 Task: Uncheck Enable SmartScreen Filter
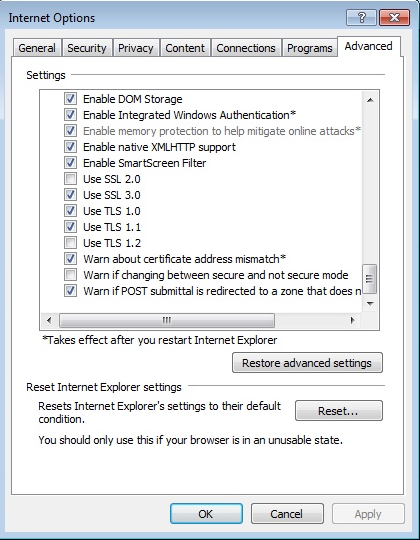(x=71, y=163)
